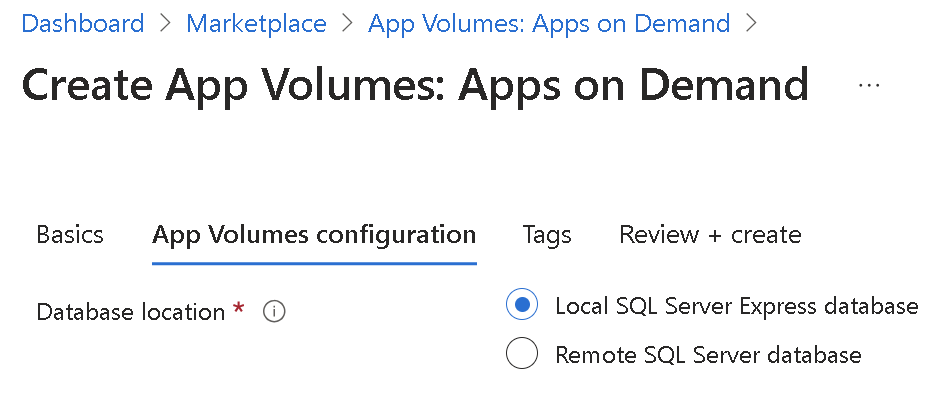Open 'App Volumes: Apps on Demand' breadcrumb
937x409 pixels.
click(549, 23)
